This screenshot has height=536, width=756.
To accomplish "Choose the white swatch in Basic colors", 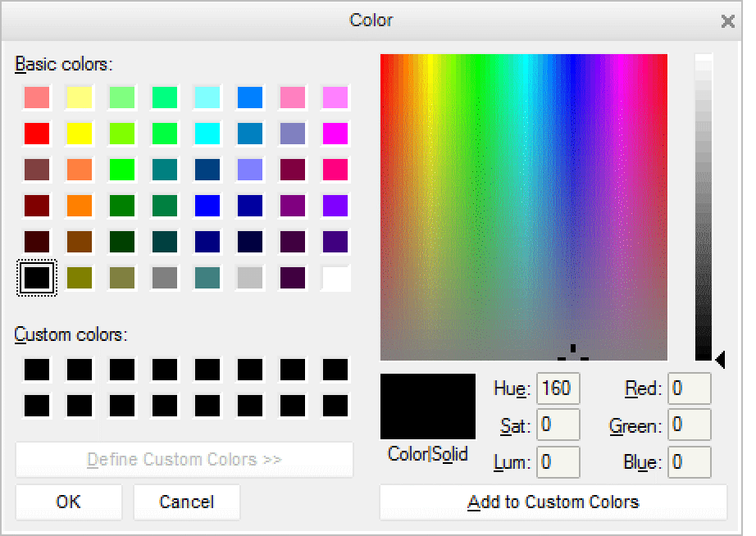I will click(335, 278).
